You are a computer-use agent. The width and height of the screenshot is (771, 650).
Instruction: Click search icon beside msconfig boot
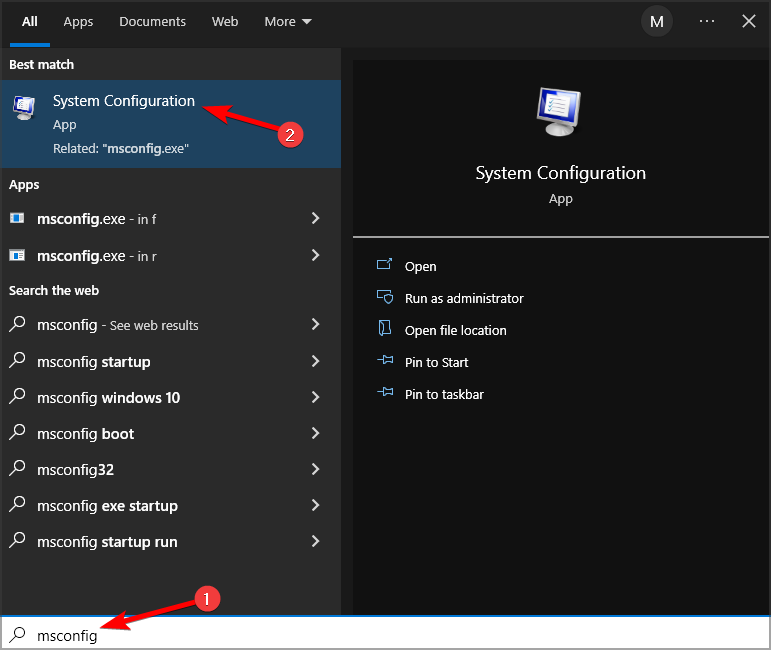(x=17, y=433)
